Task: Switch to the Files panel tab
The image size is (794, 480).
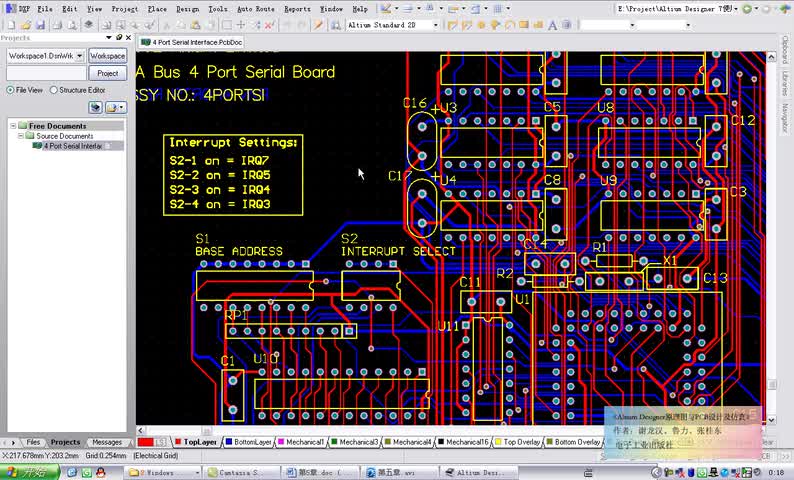Action: tap(33, 442)
